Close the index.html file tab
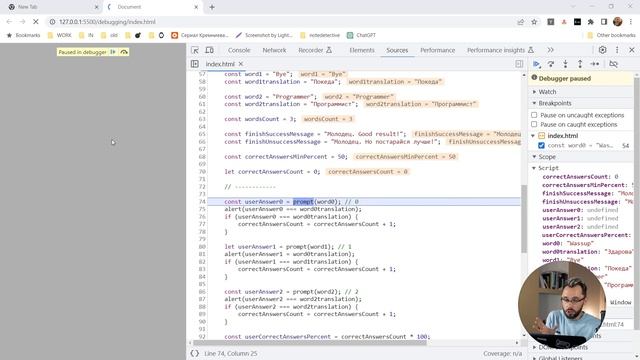The image size is (640, 360). (241, 64)
